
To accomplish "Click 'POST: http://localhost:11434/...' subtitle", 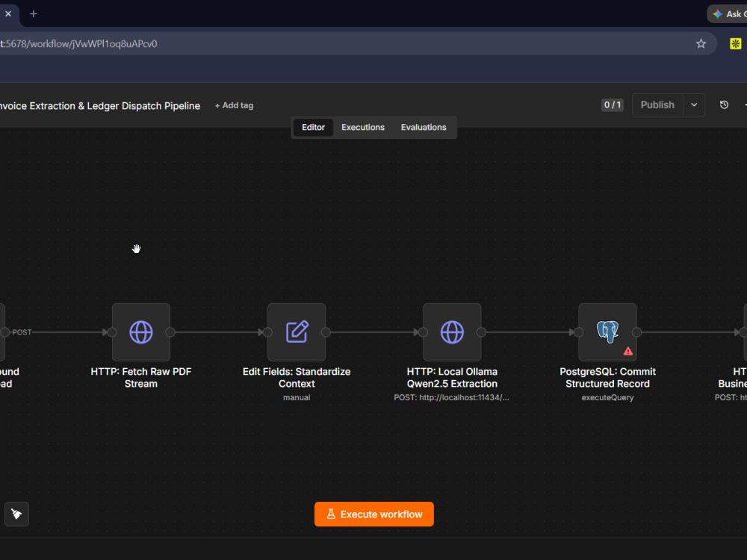I will pyautogui.click(x=452, y=398).
